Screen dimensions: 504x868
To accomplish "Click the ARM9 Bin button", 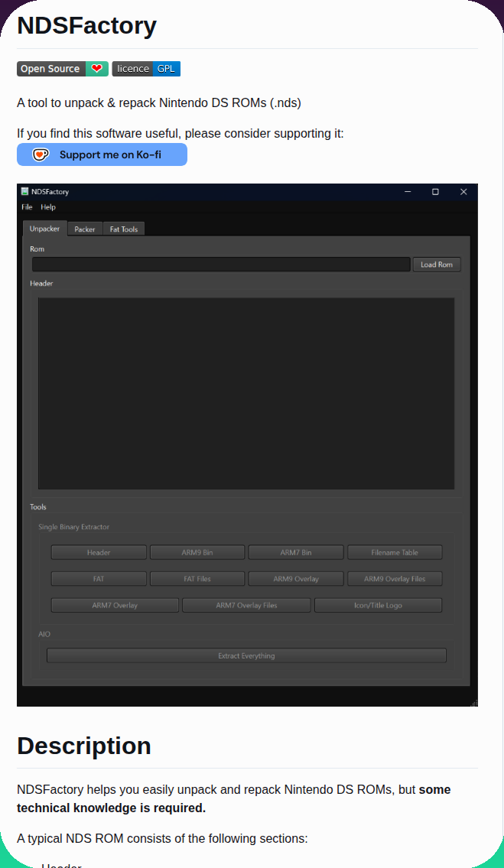I will (197, 552).
